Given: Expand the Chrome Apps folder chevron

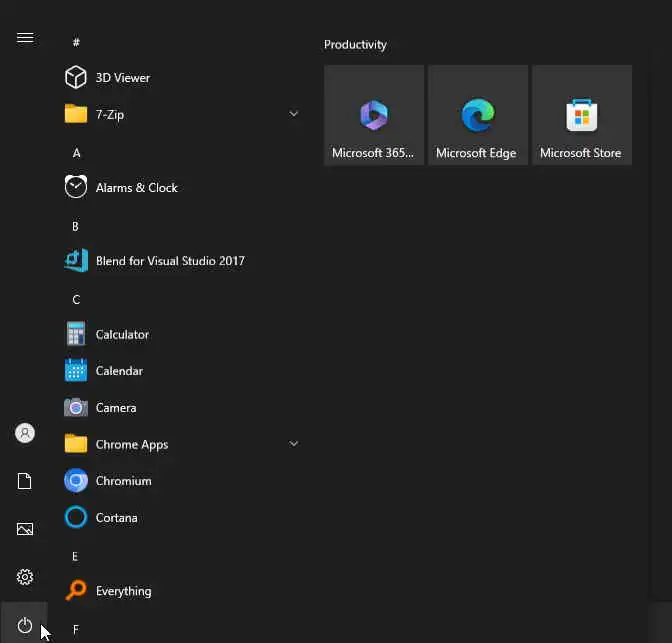Looking at the screenshot, I should [294, 444].
